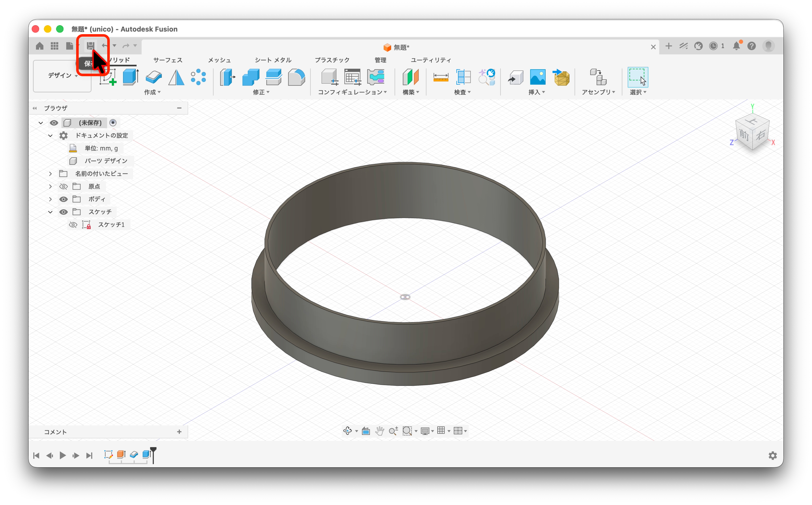Viewport: 812px width, 505px height.
Task: Select the Pattern tool icon
Action: click(198, 77)
